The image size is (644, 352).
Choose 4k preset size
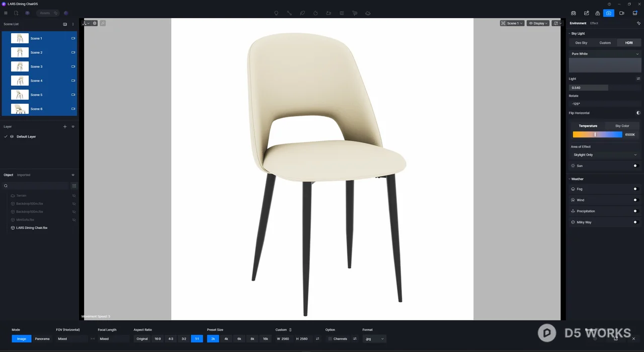click(226, 339)
